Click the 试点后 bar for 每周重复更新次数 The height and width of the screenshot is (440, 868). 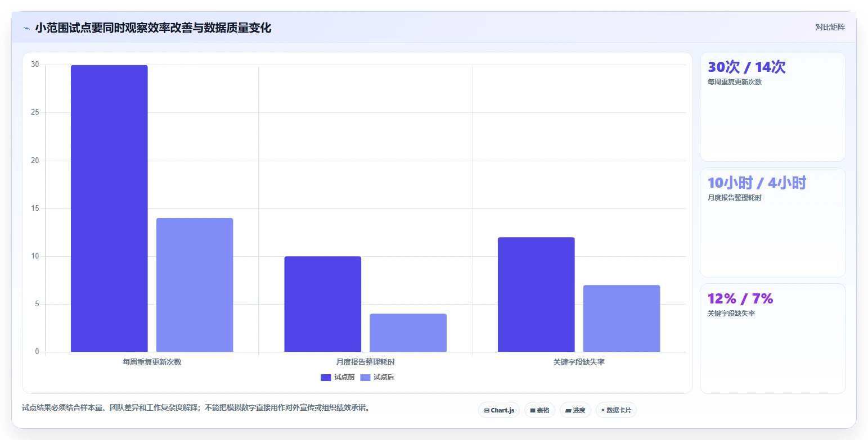195,285
